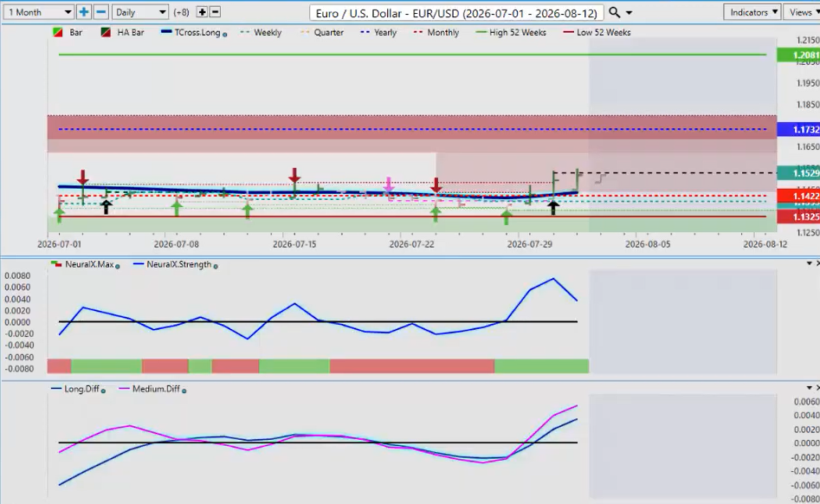Screen dimensions: 820x504
Task: Click the HA Bar legend icon
Action: click(x=106, y=32)
